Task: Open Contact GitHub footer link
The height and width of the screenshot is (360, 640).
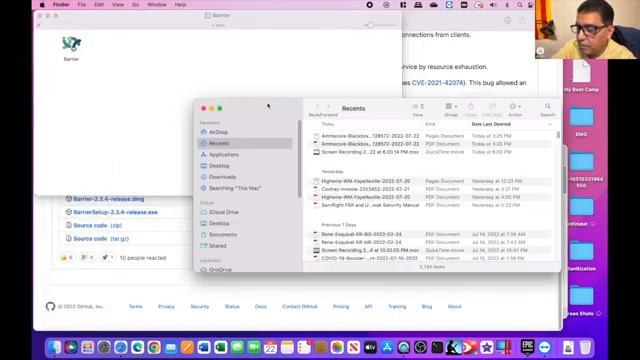Action: [300, 307]
